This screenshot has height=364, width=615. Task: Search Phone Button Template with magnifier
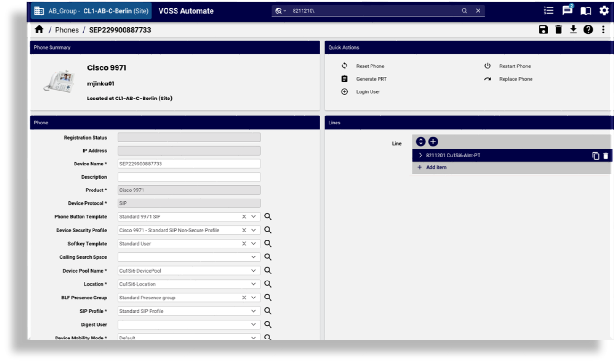point(268,217)
